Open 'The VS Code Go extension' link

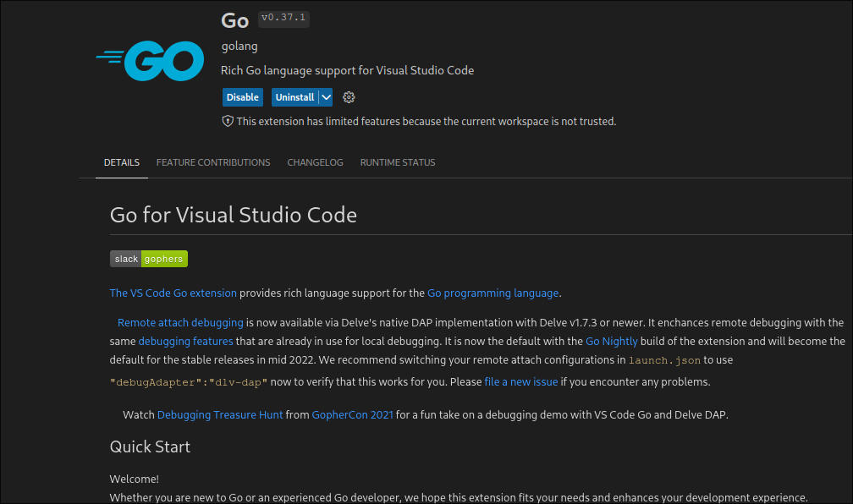[x=173, y=293]
